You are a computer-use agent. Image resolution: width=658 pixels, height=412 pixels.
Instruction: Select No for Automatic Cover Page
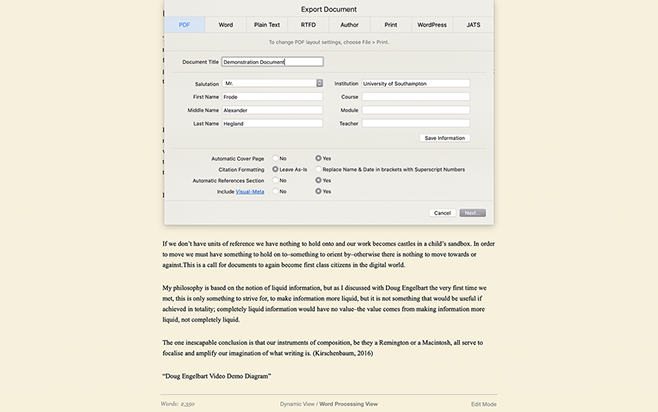pos(275,158)
